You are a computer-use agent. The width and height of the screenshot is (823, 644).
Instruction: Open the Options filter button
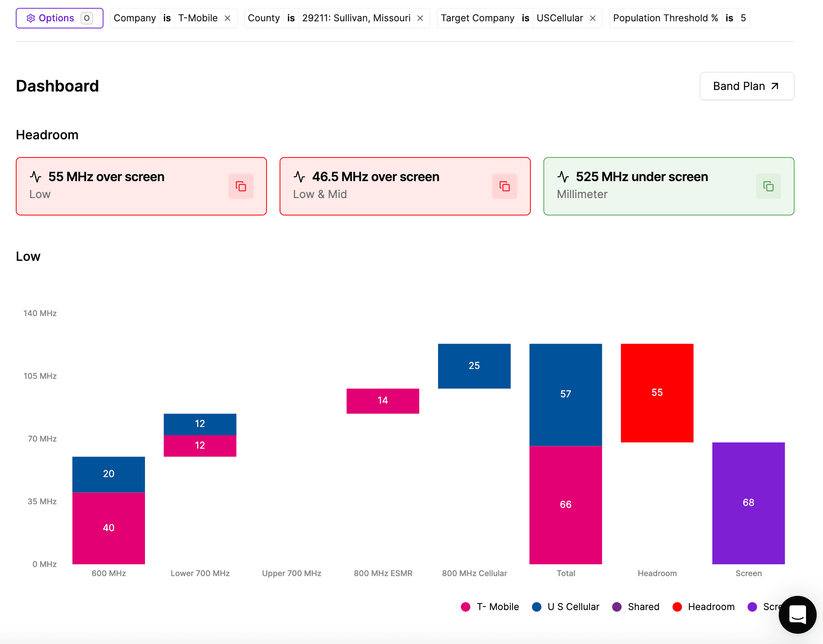click(59, 18)
